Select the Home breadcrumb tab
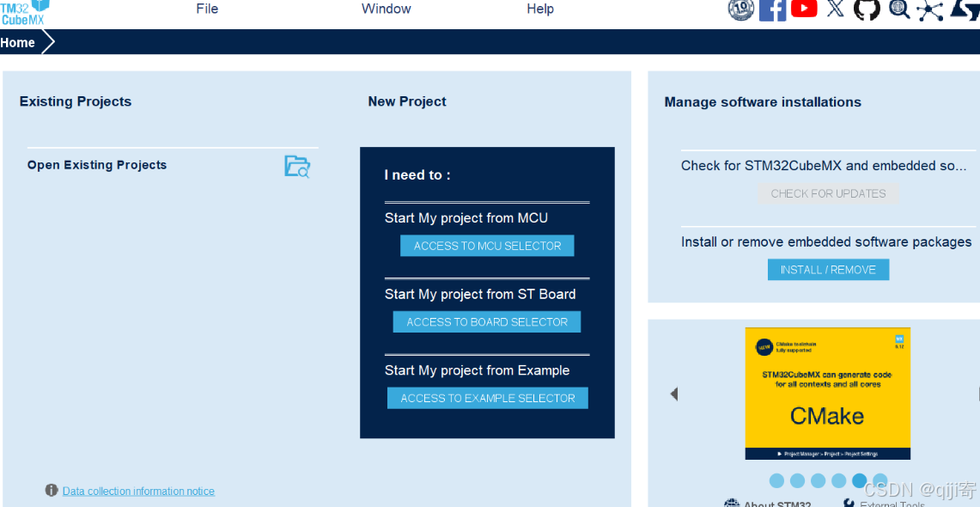This screenshot has height=507, width=980. (17, 42)
